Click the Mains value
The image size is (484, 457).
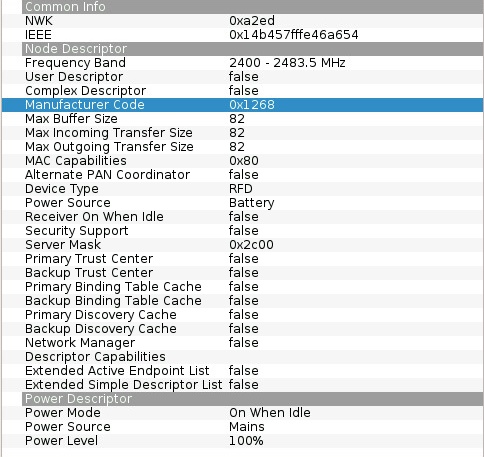coord(247,427)
